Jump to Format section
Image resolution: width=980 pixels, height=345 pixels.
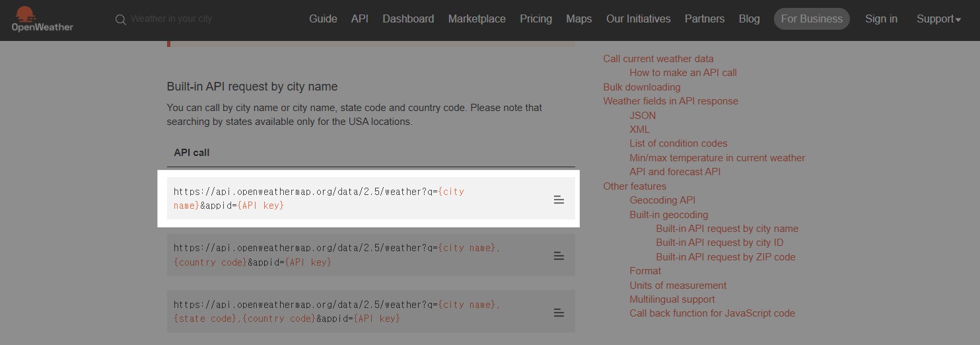[645, 271]
